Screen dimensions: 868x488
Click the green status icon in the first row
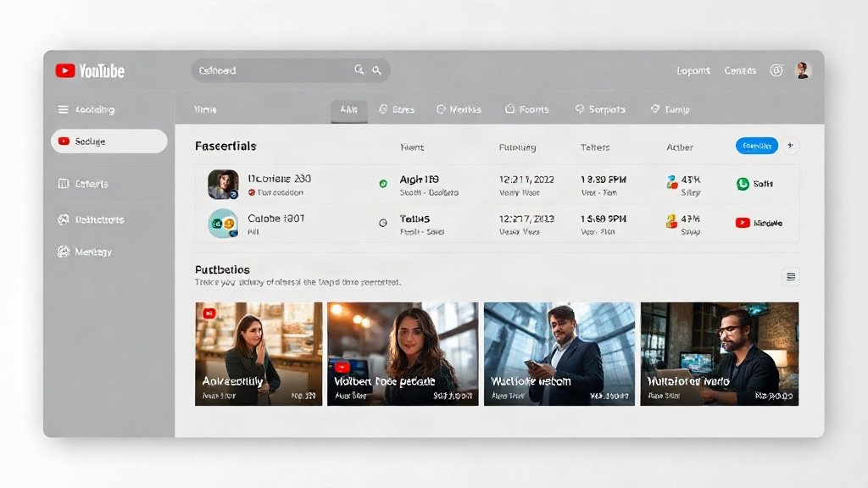(382, 184)
